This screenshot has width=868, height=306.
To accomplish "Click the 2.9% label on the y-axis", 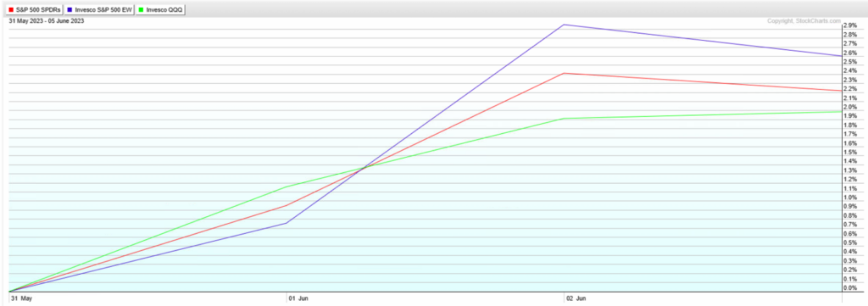I will 850,25.
